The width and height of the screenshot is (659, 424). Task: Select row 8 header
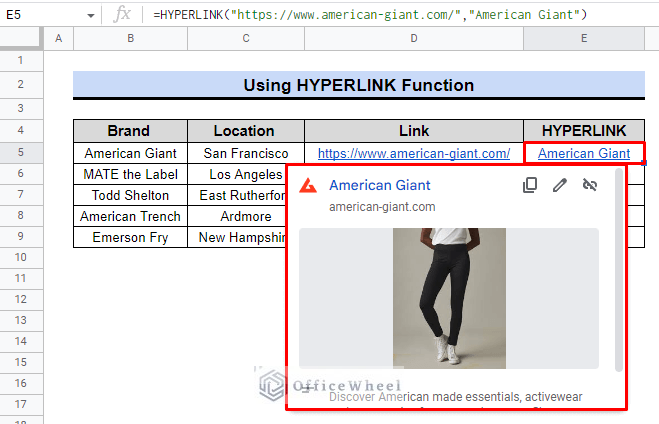(x=21, y=216)
